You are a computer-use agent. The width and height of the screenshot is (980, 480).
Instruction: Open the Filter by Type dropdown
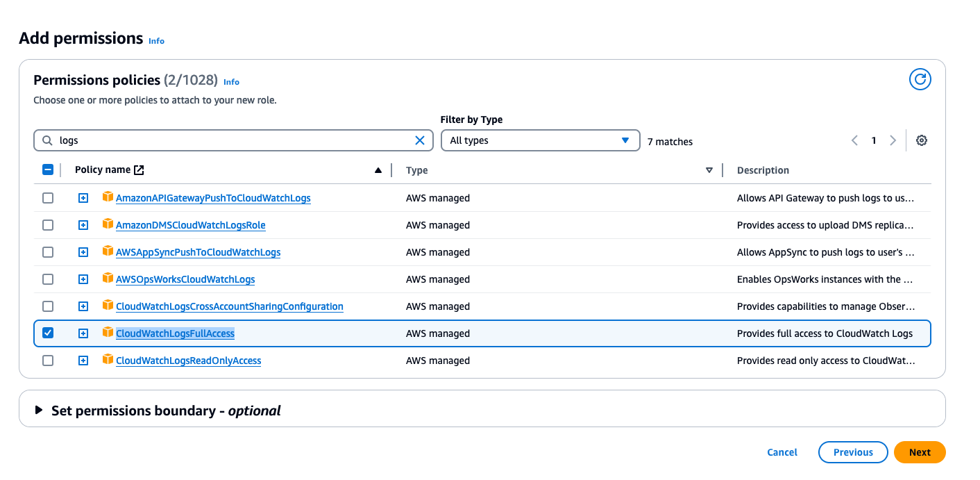coord(540,140)
